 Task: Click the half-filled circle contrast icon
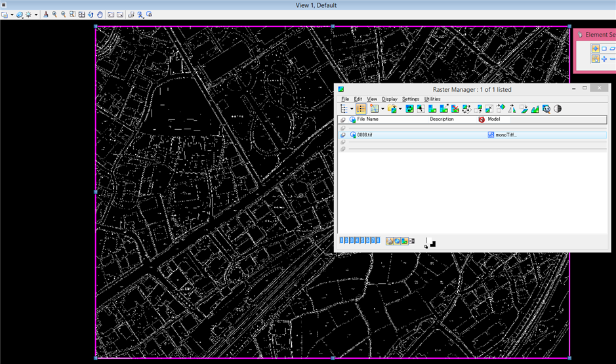coord(558,109)
